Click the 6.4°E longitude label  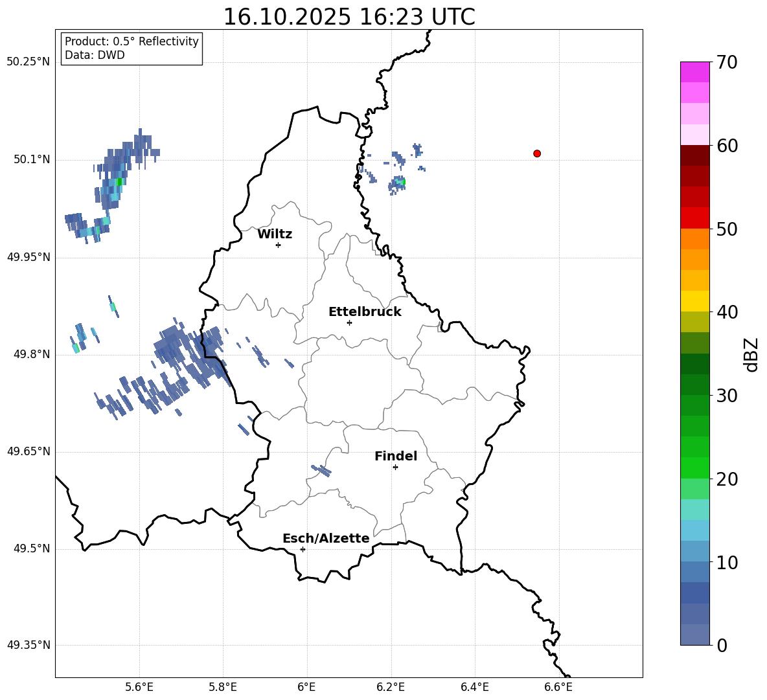click(474, 687)
